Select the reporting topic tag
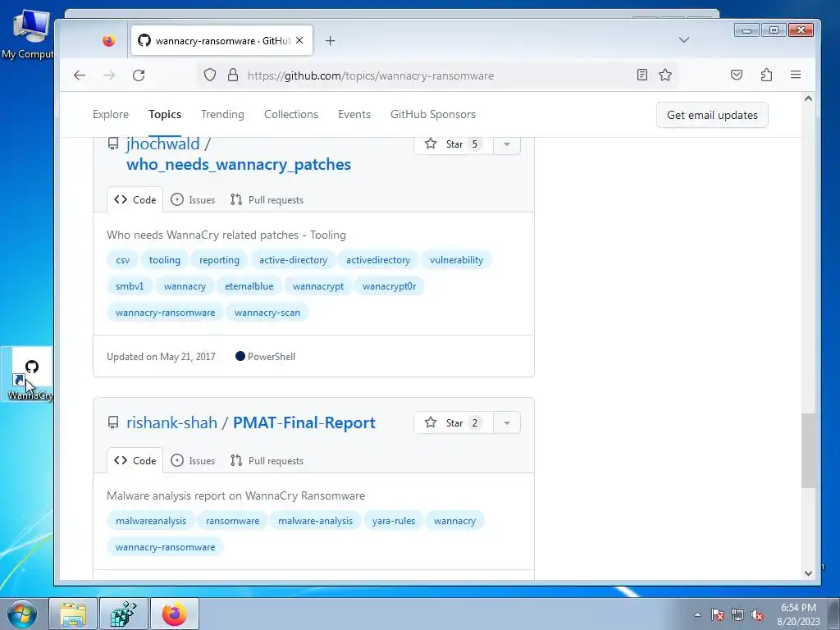This screenshot has width=840, height=630. click(219, 260)
